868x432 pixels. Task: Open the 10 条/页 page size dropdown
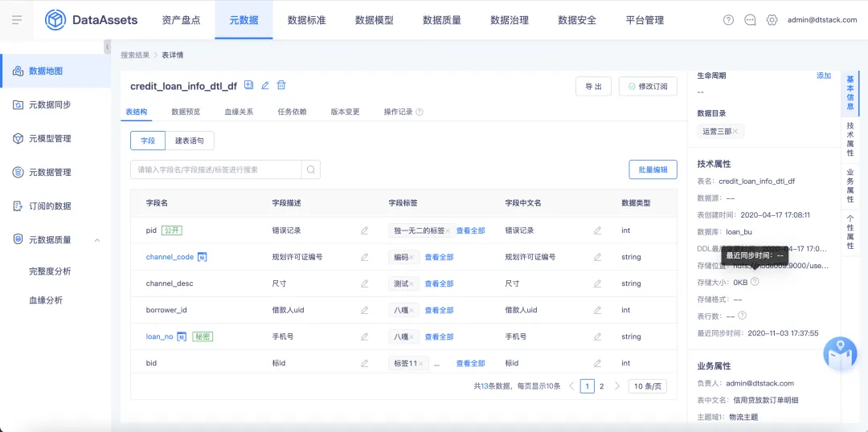click(x=648, y=386)
